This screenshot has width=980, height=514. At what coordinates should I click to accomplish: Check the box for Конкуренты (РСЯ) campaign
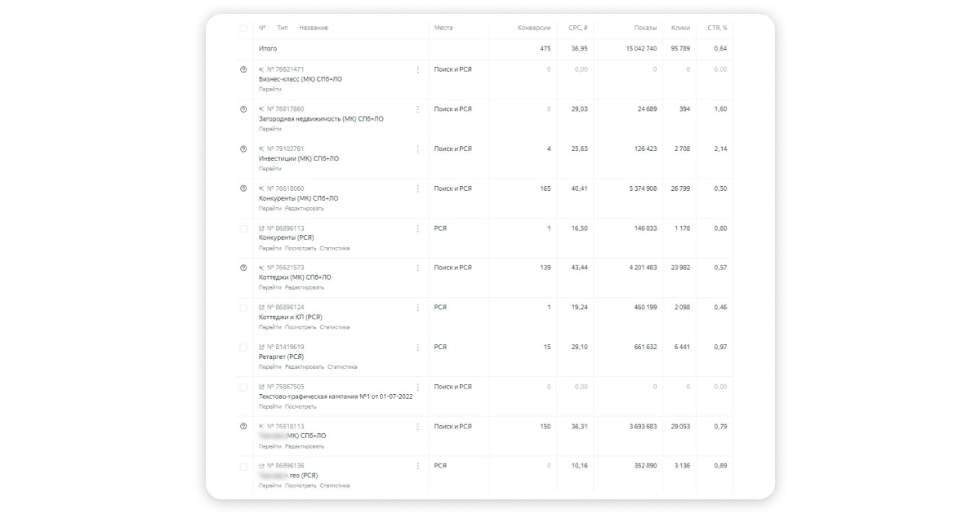(243, 228)
